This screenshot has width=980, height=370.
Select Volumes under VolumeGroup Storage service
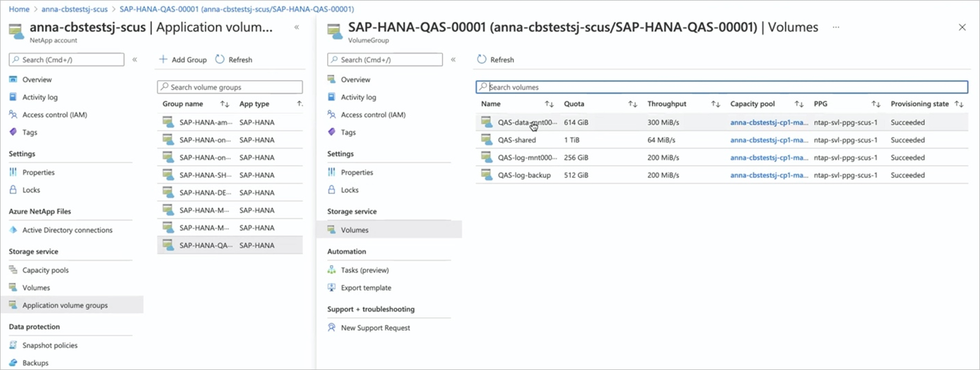389,230
